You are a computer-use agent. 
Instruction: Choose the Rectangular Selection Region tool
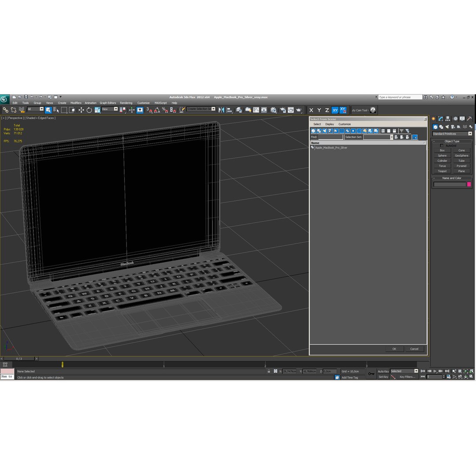click(64, 110)
